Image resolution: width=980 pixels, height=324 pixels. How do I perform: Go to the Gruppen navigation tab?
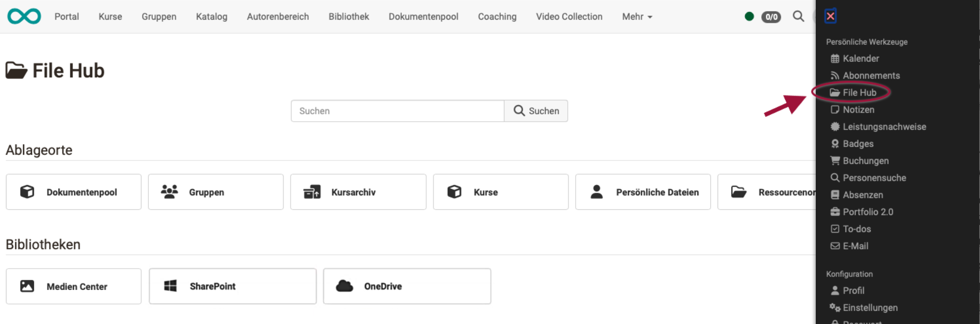[x=159, y=17]
